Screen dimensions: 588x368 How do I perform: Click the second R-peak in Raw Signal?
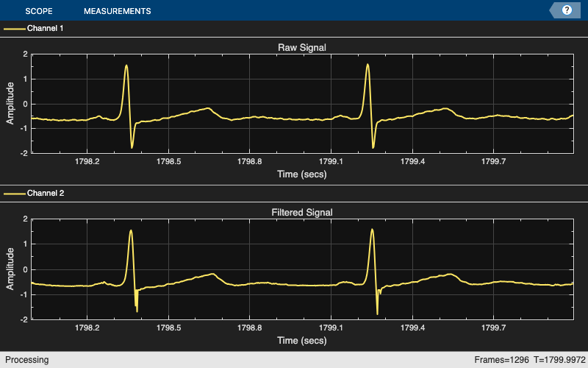click(367, 64)
